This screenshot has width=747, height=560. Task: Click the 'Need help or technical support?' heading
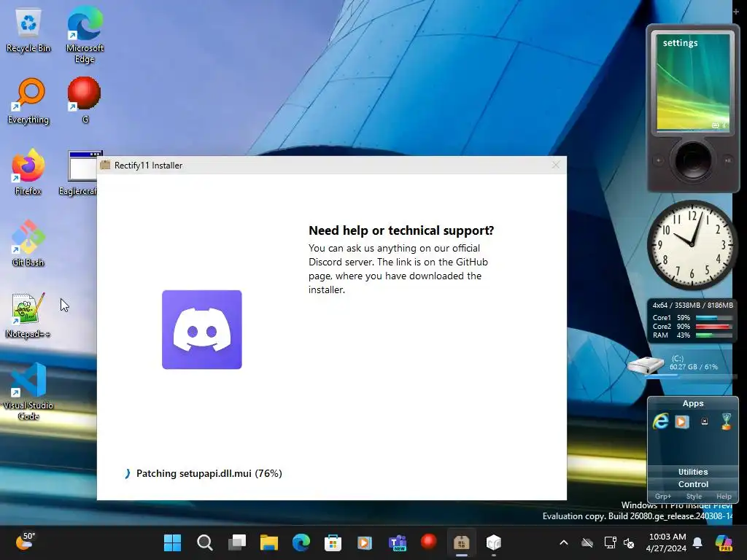tap(401, 230)
